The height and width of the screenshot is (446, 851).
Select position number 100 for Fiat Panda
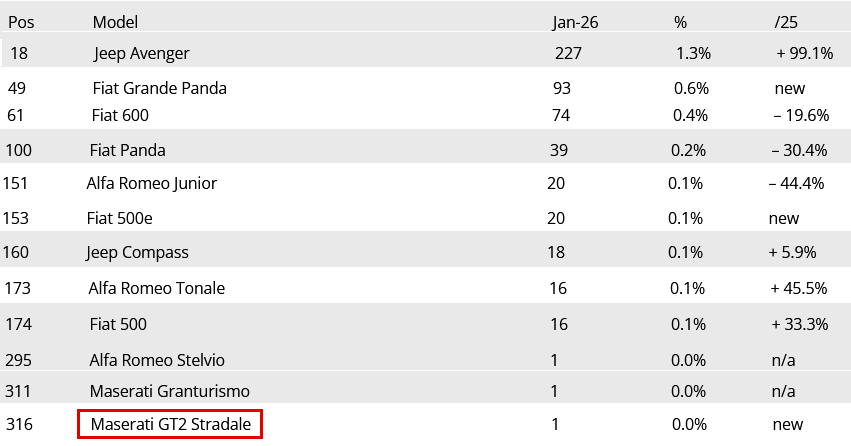click(19, 150)
